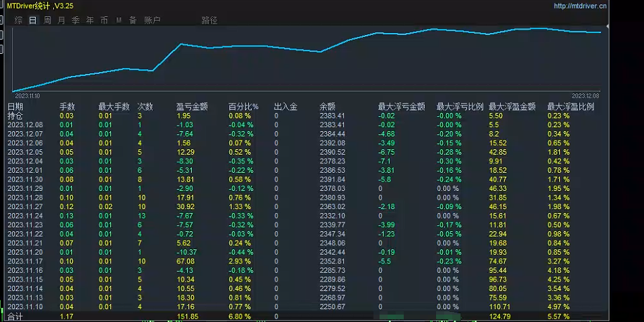Open the http://mtdriver.cn link

coord(580,6)
